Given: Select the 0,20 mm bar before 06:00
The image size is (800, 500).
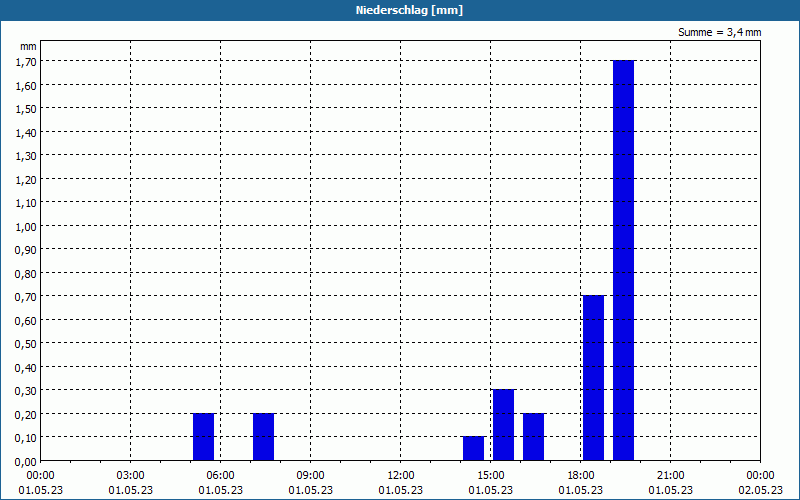Looking at the screenshot, I should 204,437.
